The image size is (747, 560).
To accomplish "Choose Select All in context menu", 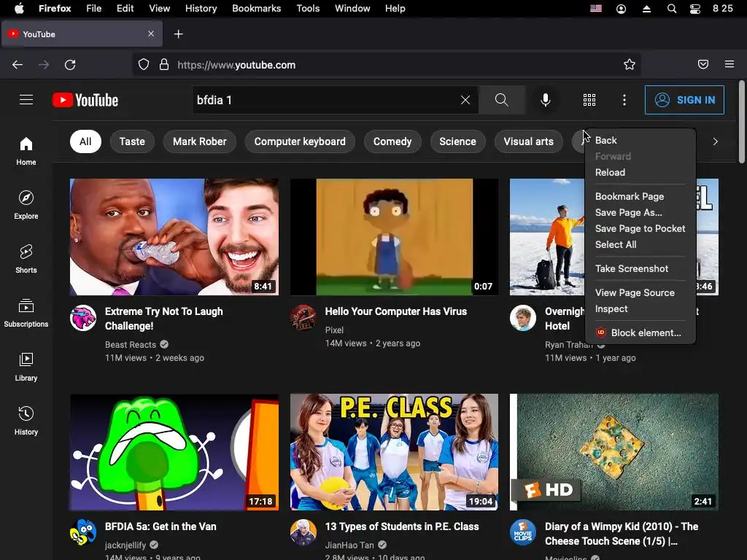I will [640, 244].
